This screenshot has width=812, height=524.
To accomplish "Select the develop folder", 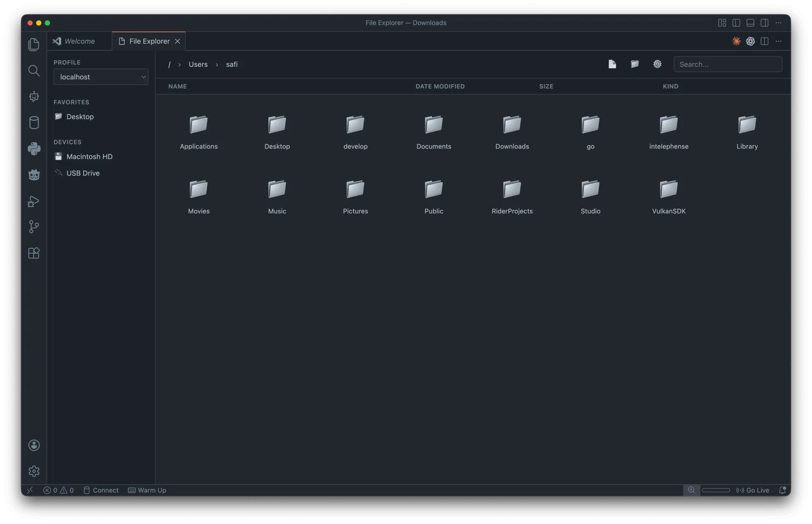I will click(x=355, y=132).
